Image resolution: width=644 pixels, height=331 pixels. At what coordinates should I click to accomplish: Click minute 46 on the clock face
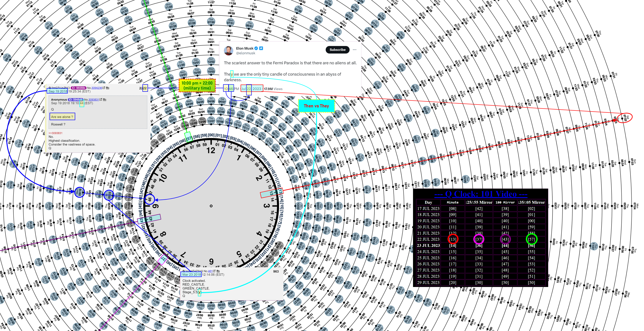coord(150,199)
